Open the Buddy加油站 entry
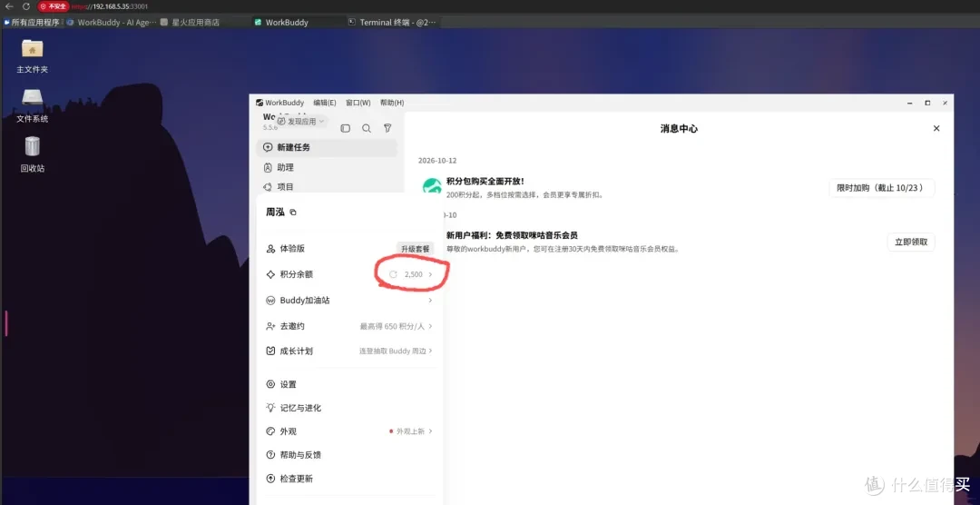 point(349,301)
